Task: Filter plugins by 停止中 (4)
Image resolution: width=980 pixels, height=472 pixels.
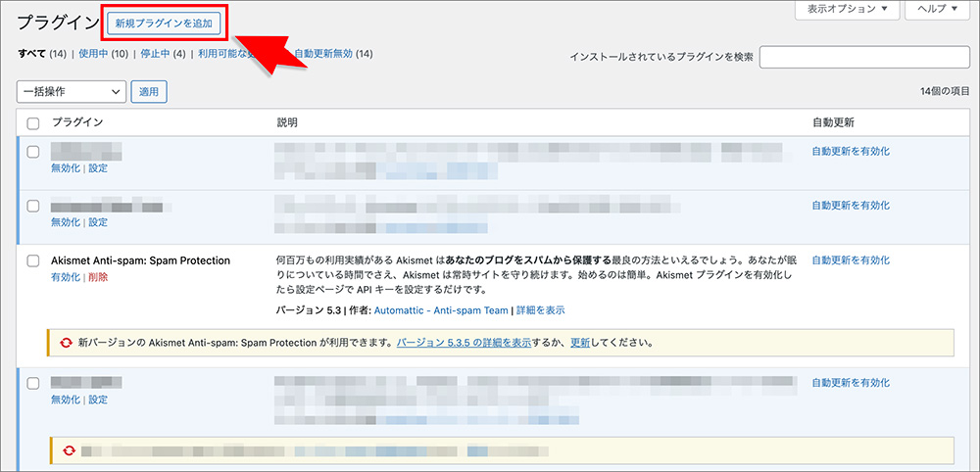Action: (x=163, y=54)
